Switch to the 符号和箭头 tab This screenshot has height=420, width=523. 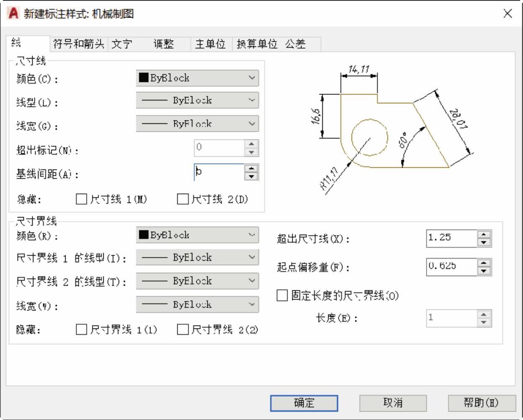pos(79,44)
